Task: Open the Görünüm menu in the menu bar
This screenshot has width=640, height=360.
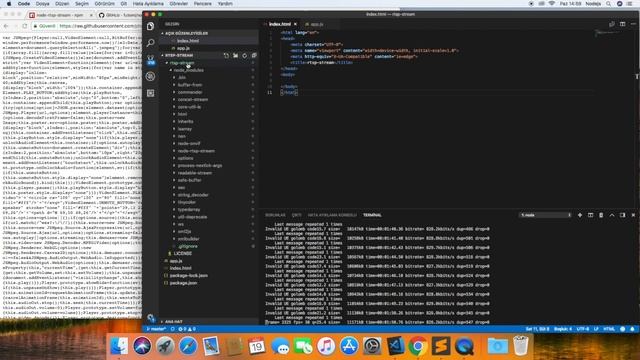Action: point(104,4)
